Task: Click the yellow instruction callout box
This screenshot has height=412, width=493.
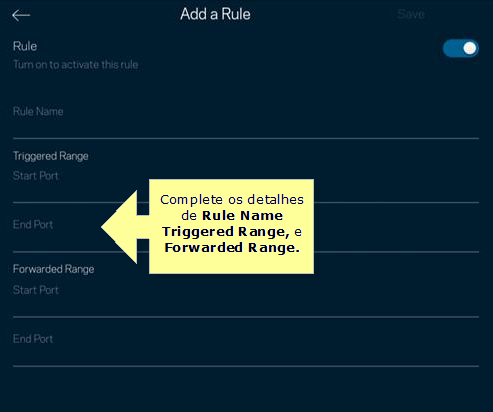Action: (231, 227)
